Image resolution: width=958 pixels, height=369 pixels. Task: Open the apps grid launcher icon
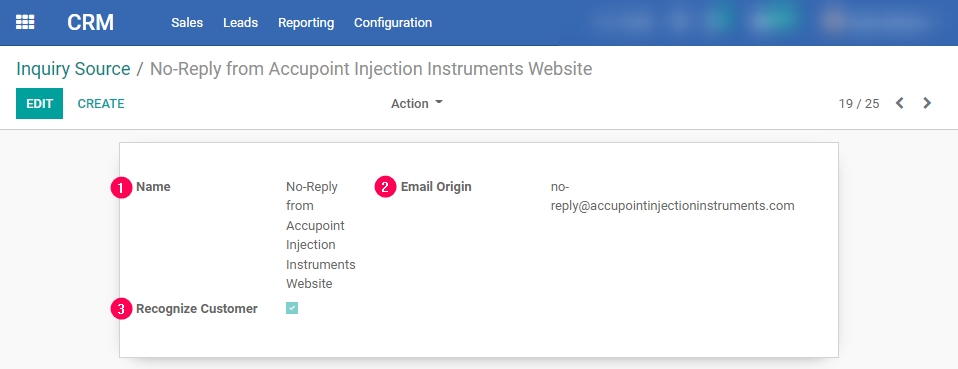[x=25, y=23]
